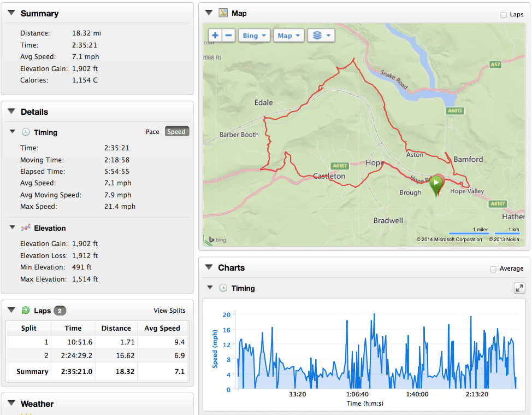Click the View Splits link
The height and width of the screenshot is (415, 532).
coord(169,311)
